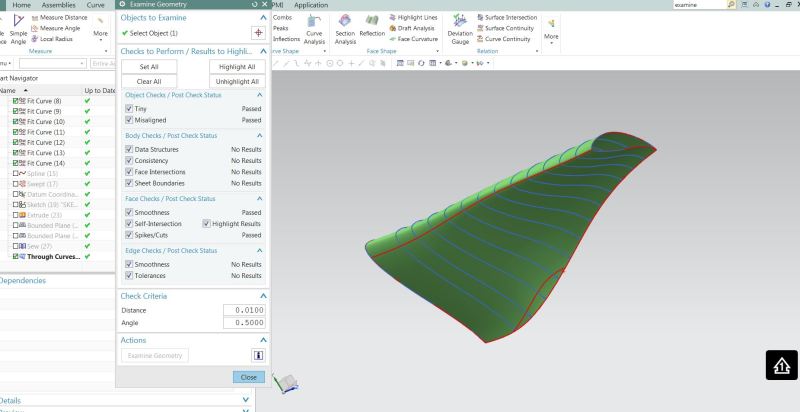This screenshot has height=412, width=800.
Task: Toggle the Face Intersections check
Action: tap(129, 172)
